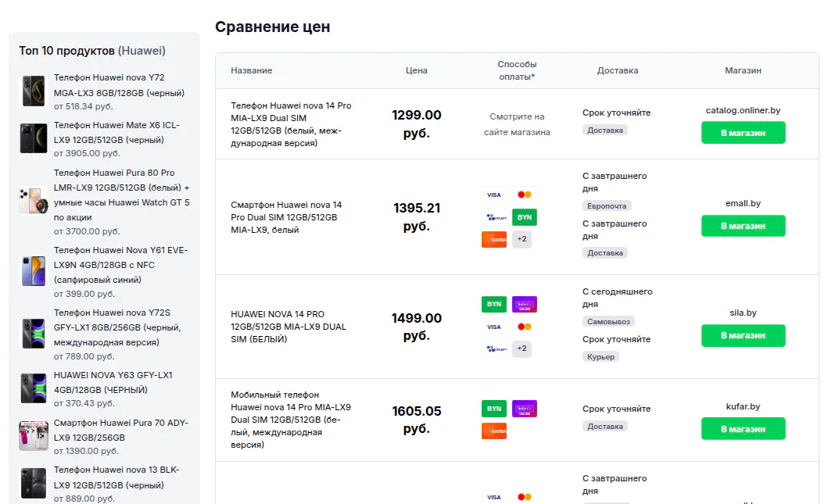Click the 1395.21 руб. price
828x504 pixels.
417,217
